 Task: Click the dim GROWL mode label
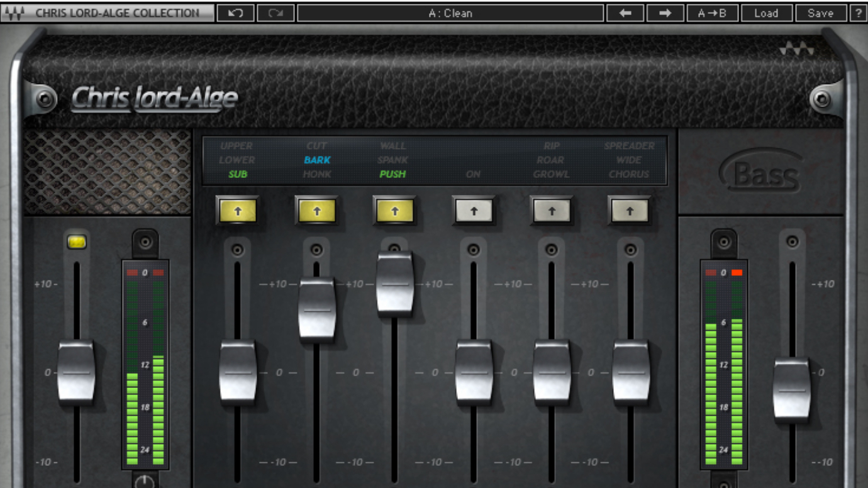coord(551,174)
